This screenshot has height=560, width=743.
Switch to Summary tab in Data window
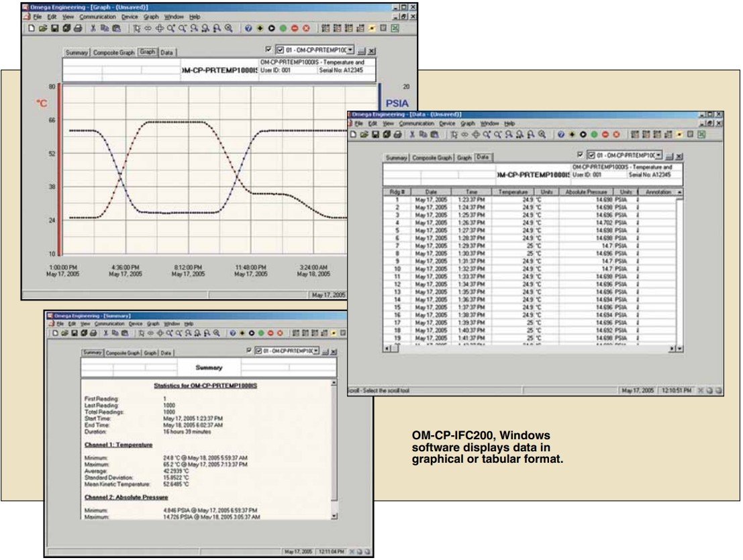[x=396, y=158]
